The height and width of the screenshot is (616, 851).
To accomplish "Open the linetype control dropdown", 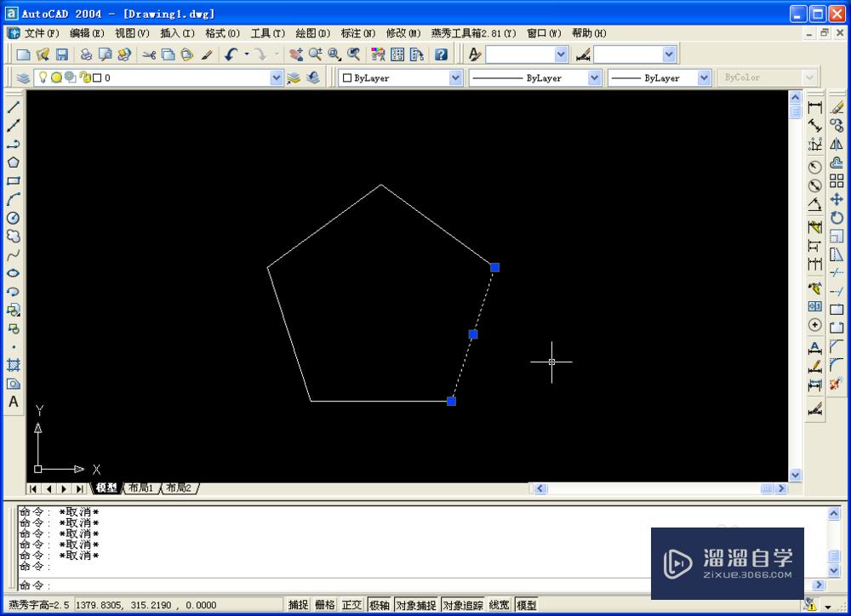I will 593,77.
